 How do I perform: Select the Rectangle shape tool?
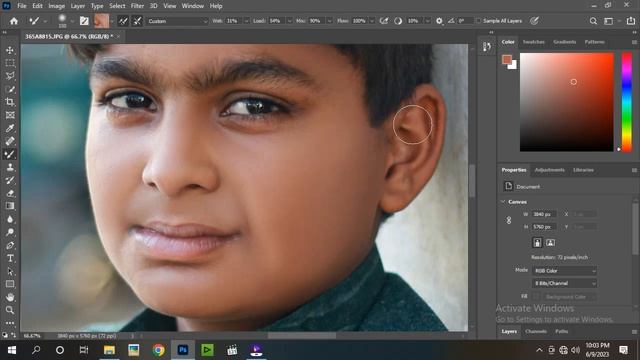[10, 284]
